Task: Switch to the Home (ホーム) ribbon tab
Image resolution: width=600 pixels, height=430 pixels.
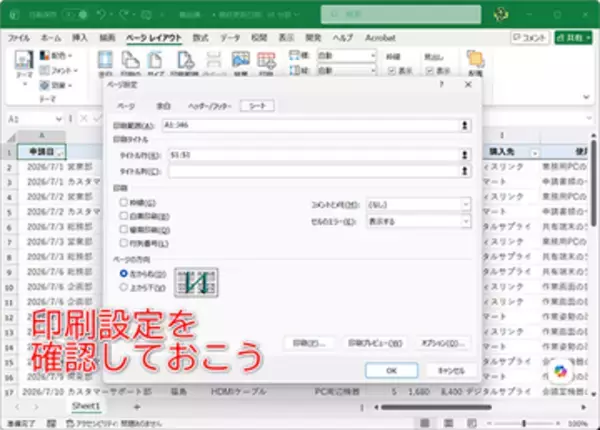Action: pyautogui.click(x=51, y=37)
